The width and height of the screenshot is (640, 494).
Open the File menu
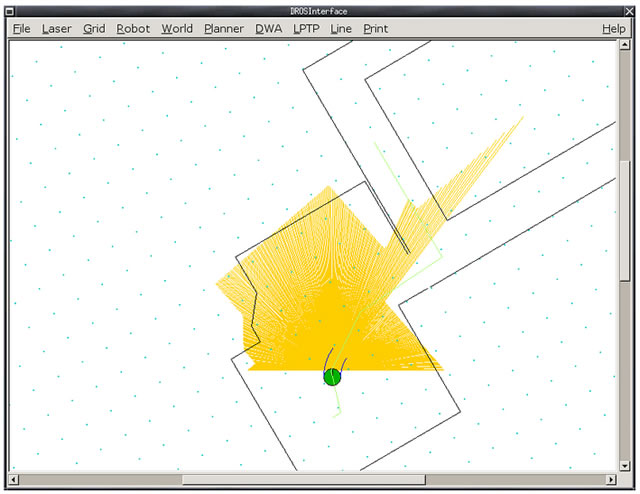coord(22,29)
